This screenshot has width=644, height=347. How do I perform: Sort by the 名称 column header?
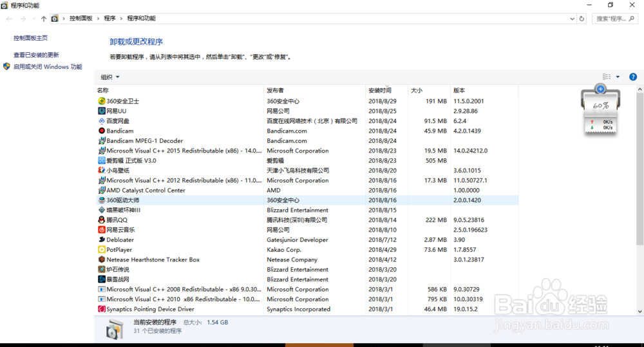click(x=102, y=90)
